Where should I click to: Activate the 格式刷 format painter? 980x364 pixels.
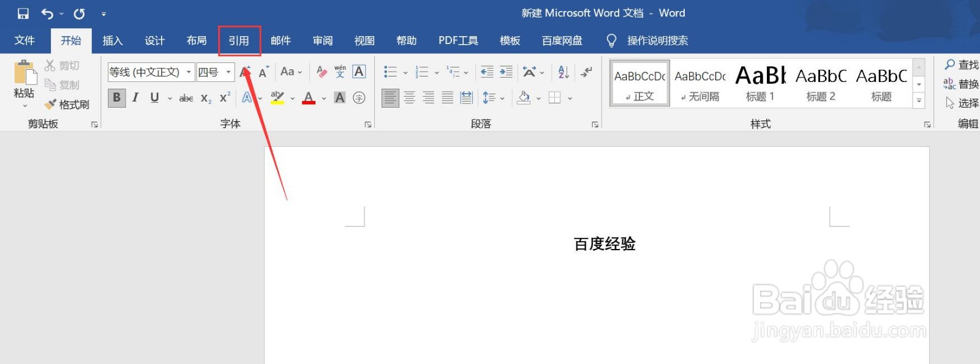coord(67,105)
